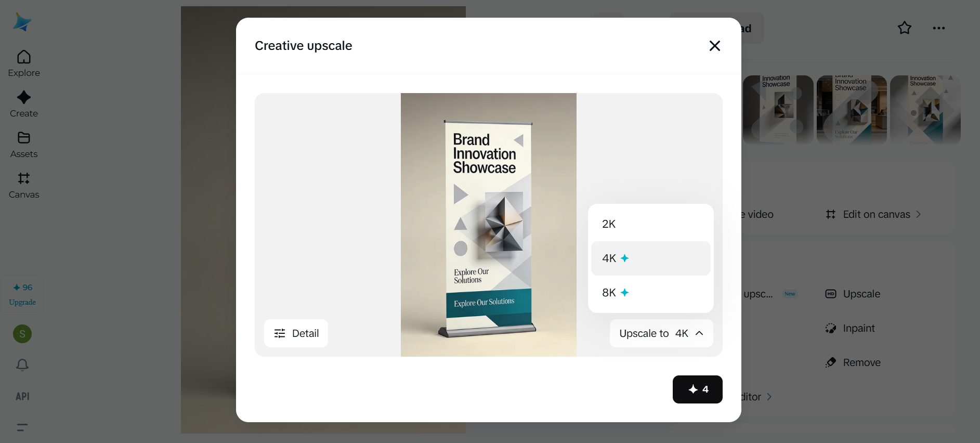The width and height of the screenshot is (980, 443).
Task: Click the user avatar icon
Action: (22, 334)
